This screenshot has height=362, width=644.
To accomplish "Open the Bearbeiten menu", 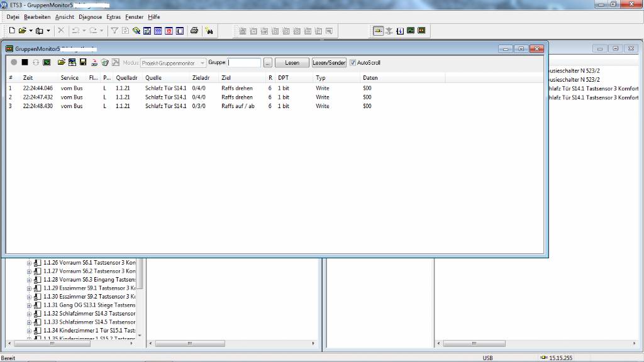I will pyautogui.click(x=37, y=17).
